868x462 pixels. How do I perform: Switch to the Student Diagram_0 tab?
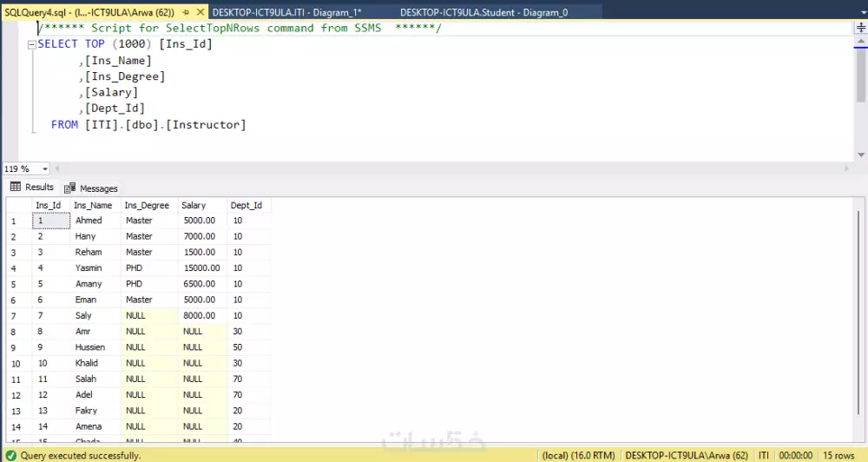click(x=483, y=12)
